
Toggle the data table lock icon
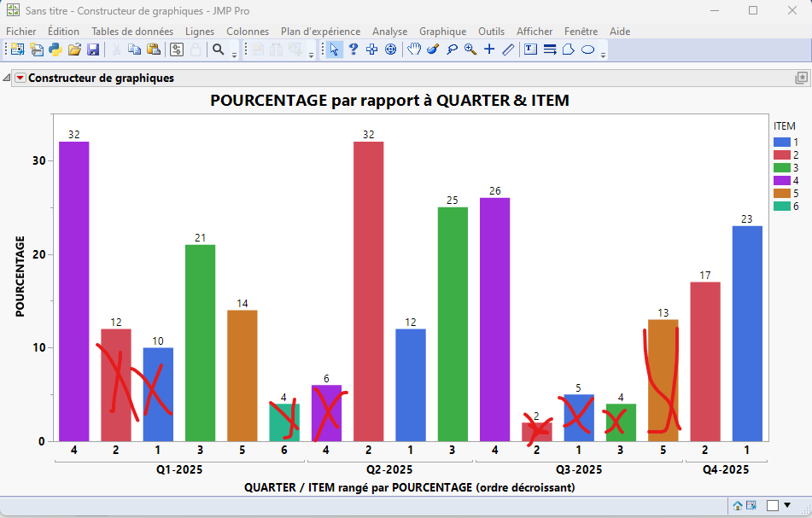coord(194,49)
